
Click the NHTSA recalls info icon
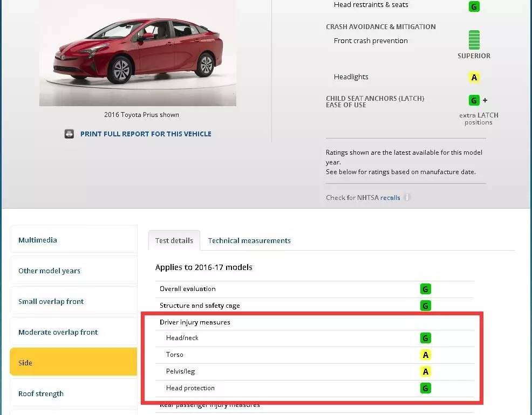(407, 197)
